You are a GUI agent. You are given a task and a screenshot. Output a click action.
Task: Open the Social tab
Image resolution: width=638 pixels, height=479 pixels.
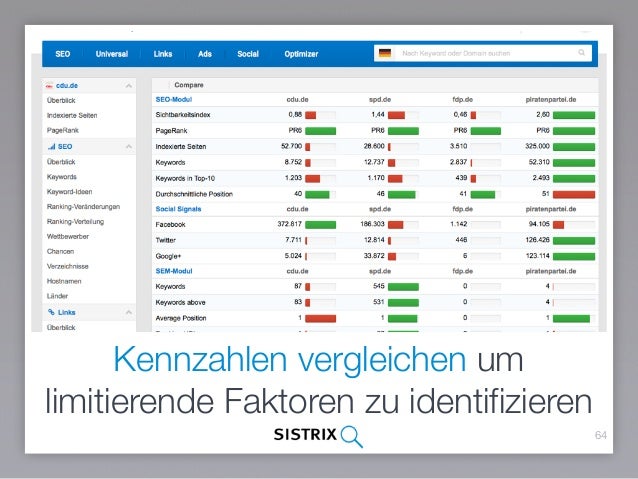[x=248, y=54]
